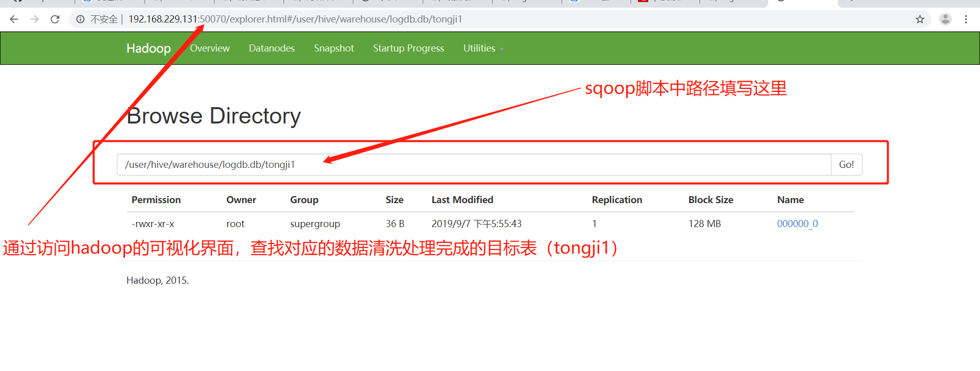This screenshot has height=371, width=980.
Task: Click the address bar URL
Action: [295, 19]
